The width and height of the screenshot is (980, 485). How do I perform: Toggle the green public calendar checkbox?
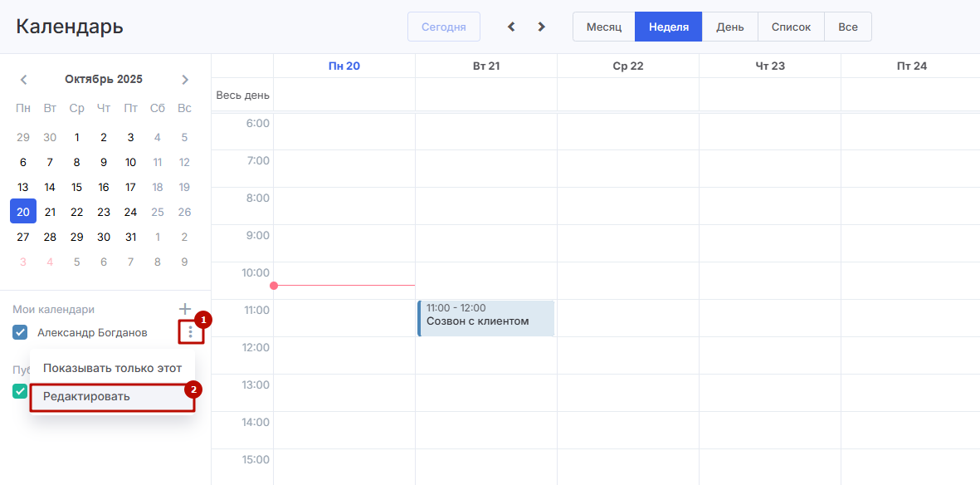pos(21,391)
